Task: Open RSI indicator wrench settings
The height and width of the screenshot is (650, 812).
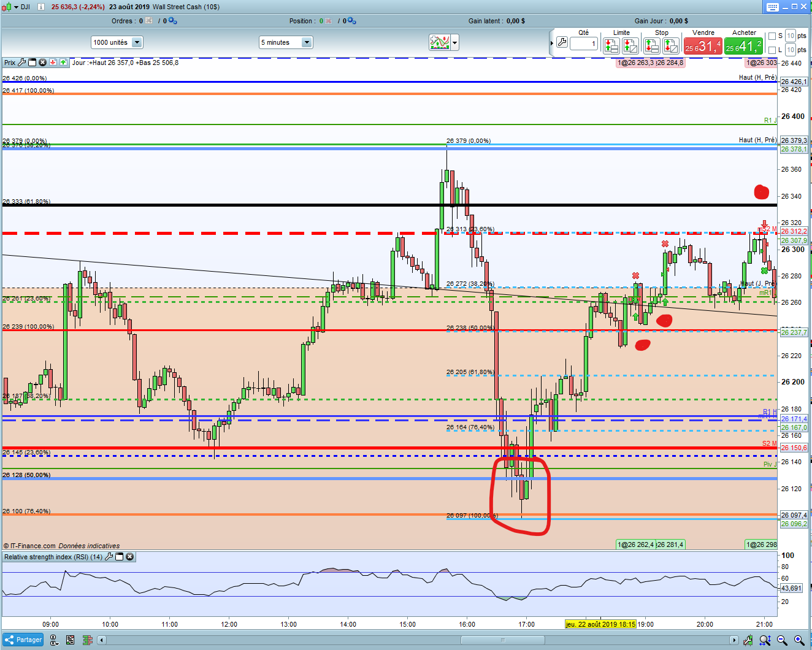Action: (109, 557)
